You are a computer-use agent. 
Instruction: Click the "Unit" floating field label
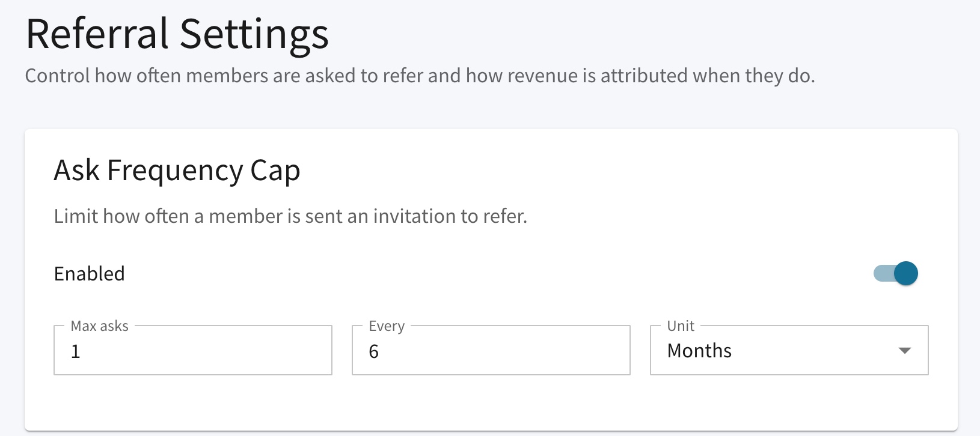[681, 326]
